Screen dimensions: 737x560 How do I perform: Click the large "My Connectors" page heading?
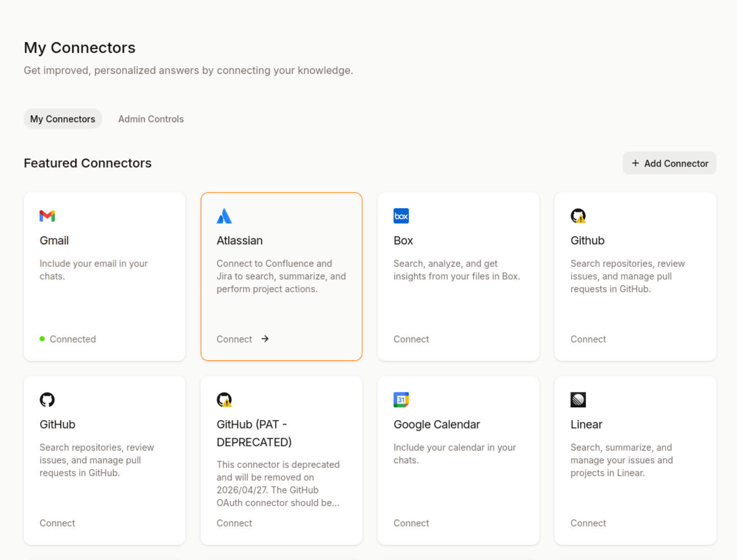[79, 47]
